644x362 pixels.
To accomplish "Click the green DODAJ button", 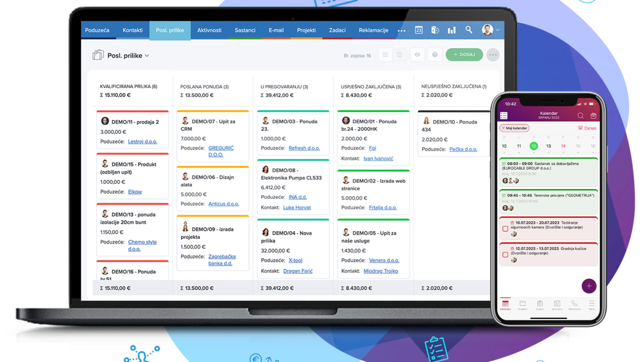I will coord(464,55).
